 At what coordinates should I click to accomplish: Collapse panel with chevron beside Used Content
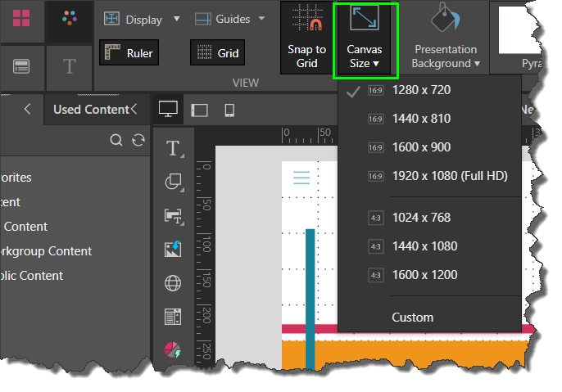[x=134, y=109]
